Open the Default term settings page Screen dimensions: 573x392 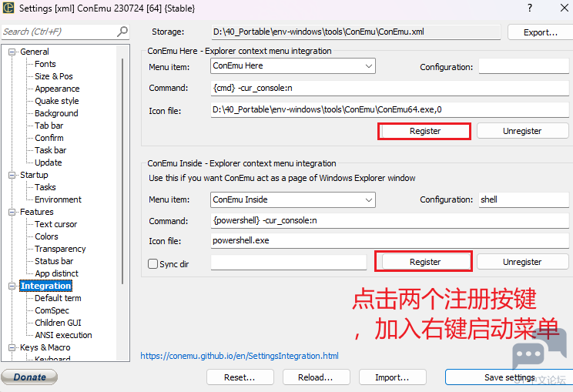point(57,298)
